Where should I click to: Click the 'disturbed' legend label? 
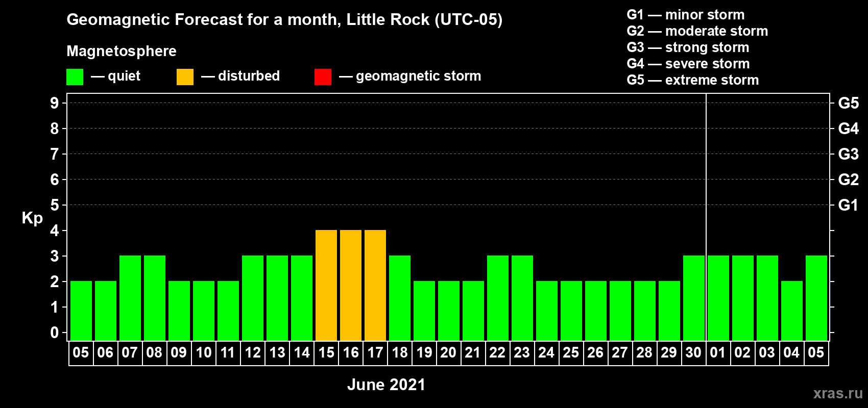[x=249, y=76]
